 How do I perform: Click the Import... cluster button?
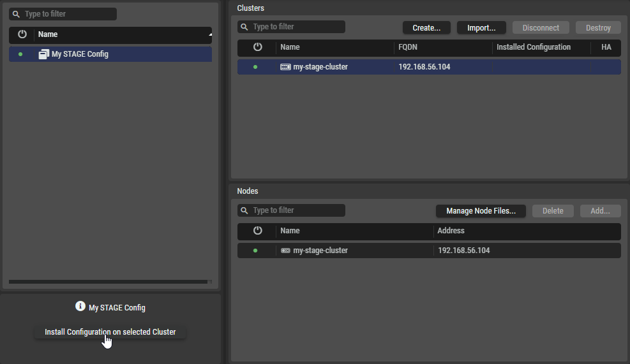pos(481,27)
